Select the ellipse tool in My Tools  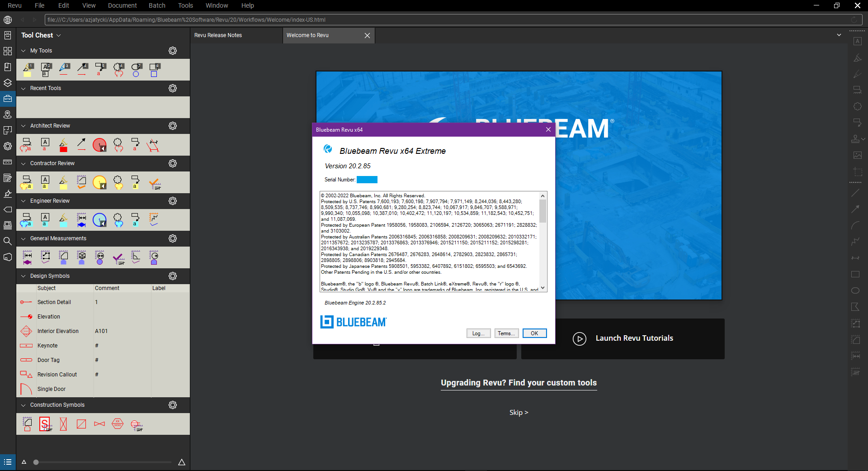(136, 70)
